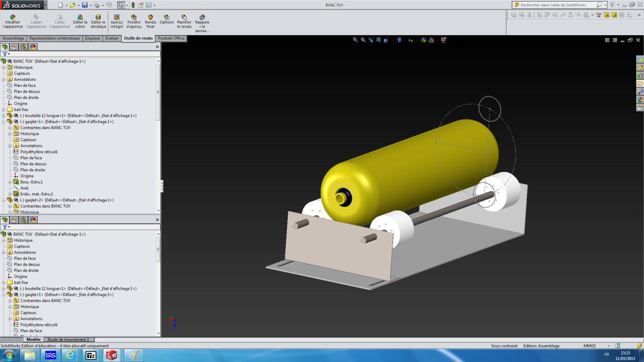Open Editer la scène tool
Screen dimensions: 644x362
[80, 22]
